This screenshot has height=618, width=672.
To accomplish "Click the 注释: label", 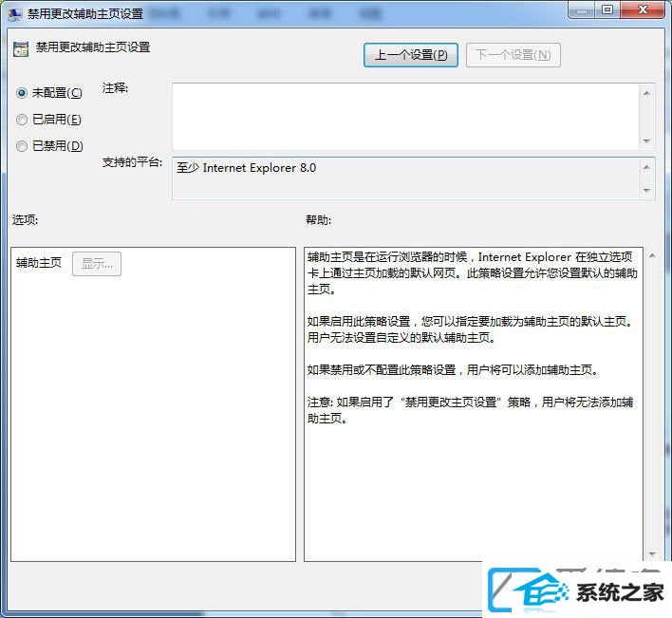I will tap(115, 88).
